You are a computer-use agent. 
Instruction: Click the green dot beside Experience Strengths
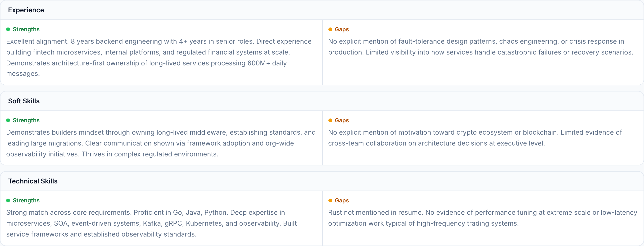click(8, 29)
